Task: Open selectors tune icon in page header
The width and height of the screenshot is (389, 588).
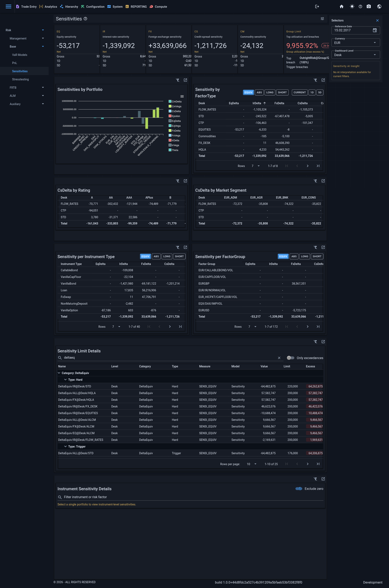Action: 322,19
